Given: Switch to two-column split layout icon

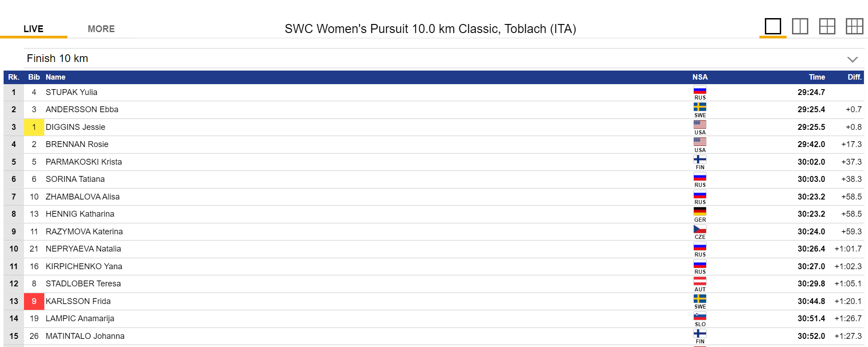Looking at the screenshot, I should pyautogui.click(x=800, y=26).
